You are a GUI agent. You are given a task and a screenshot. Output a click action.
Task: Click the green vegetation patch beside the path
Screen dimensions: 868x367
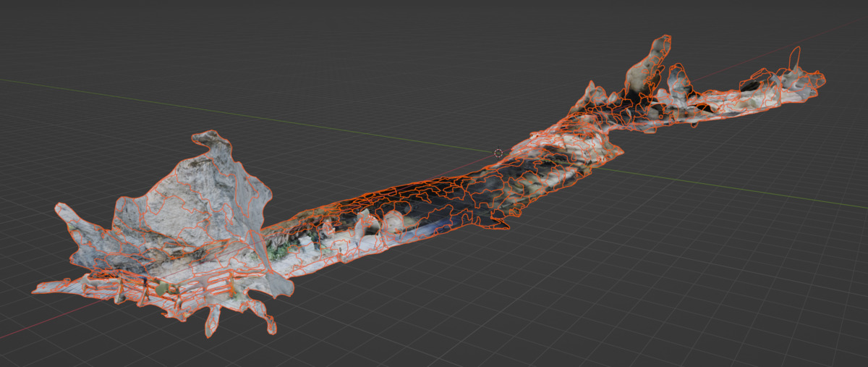[x=281, y=250]
